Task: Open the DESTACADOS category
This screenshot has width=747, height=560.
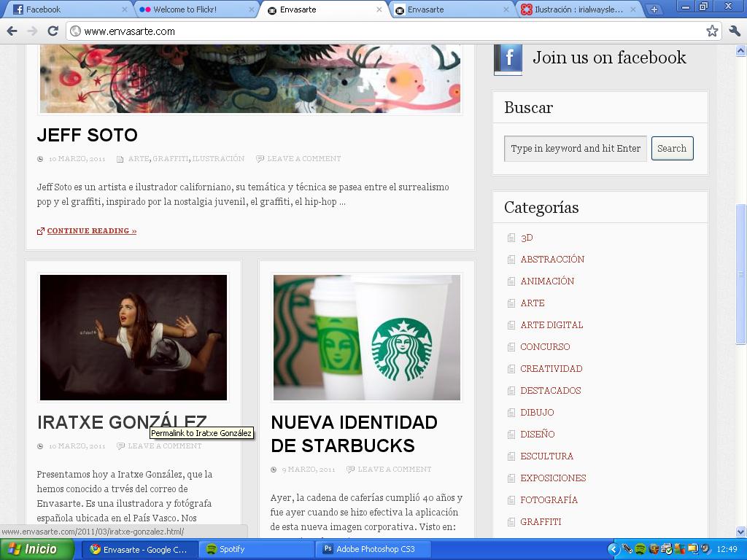Action: [550, 391]
